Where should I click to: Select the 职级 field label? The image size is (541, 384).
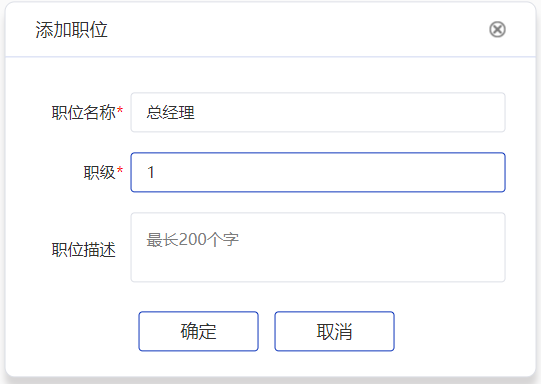tap(99, 172)
